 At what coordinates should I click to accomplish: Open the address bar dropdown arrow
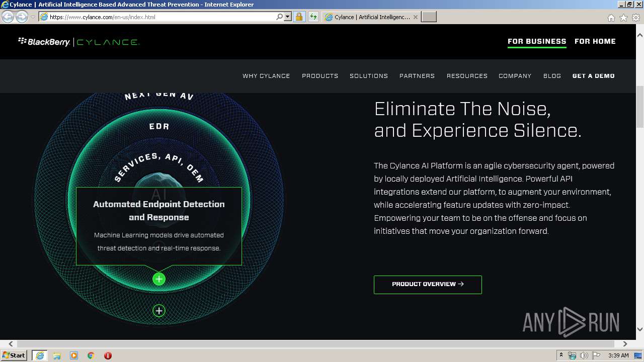[288, 17]
